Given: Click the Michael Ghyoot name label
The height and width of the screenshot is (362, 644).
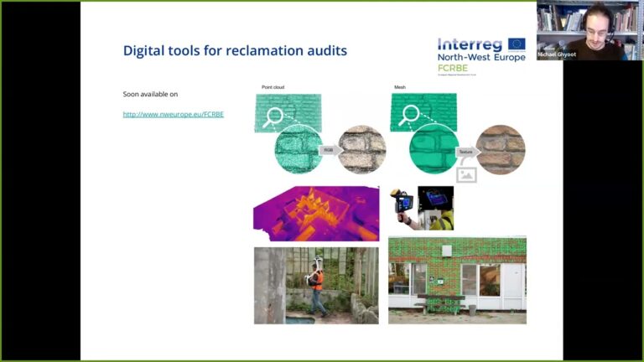Looking at the screenshot, I should pyautogui.click(x=558, y=54).
